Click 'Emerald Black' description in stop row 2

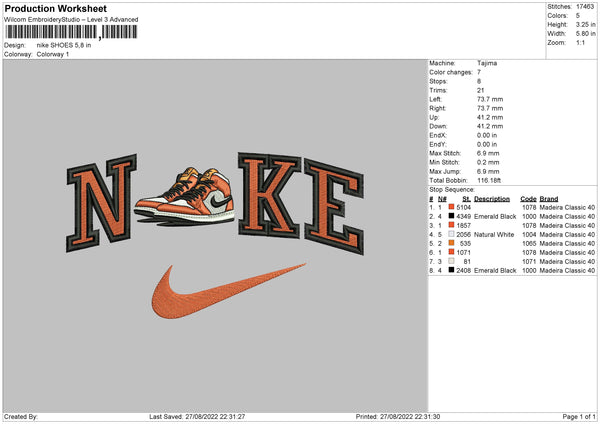[495, 216]
